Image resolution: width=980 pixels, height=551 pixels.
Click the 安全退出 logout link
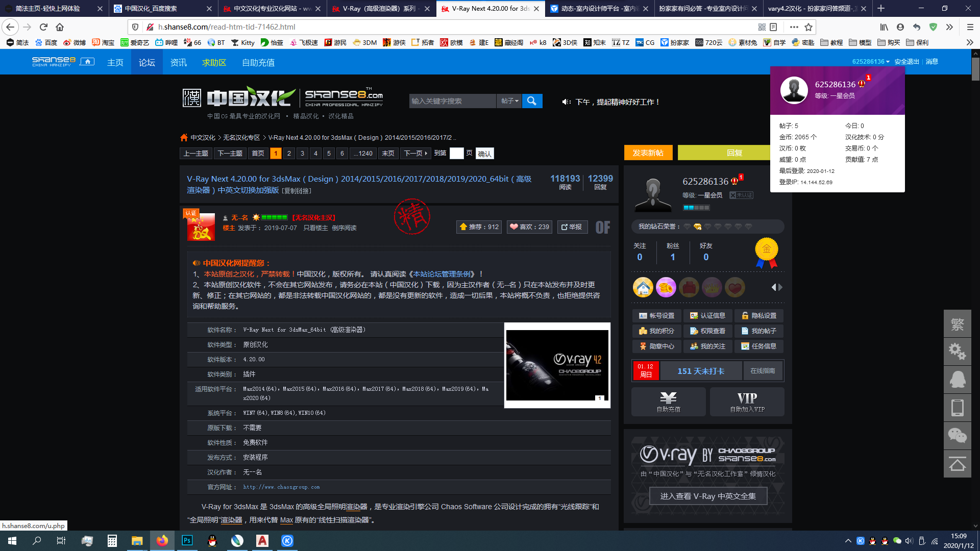click(906, 62)
